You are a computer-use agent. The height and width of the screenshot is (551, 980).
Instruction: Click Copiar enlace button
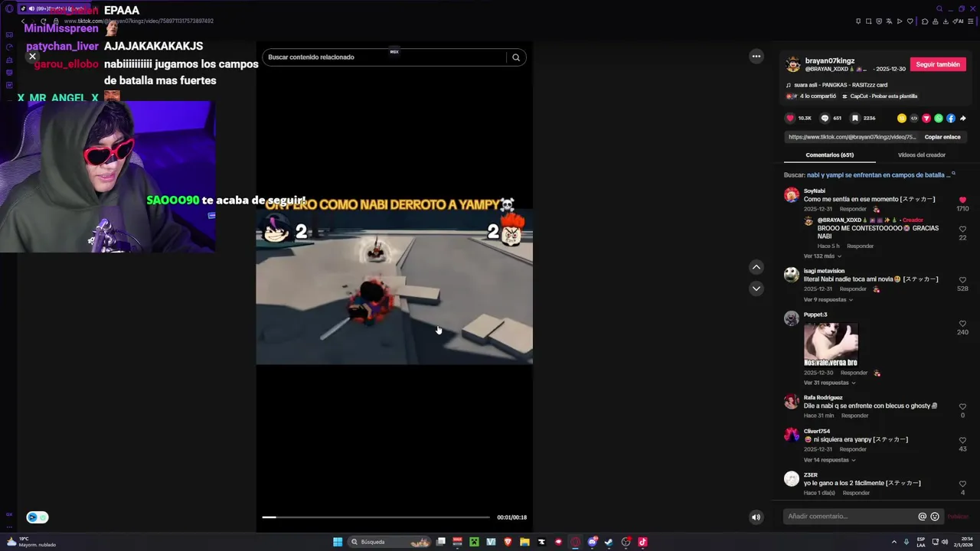pyautogui.click(x=942, y=137)
